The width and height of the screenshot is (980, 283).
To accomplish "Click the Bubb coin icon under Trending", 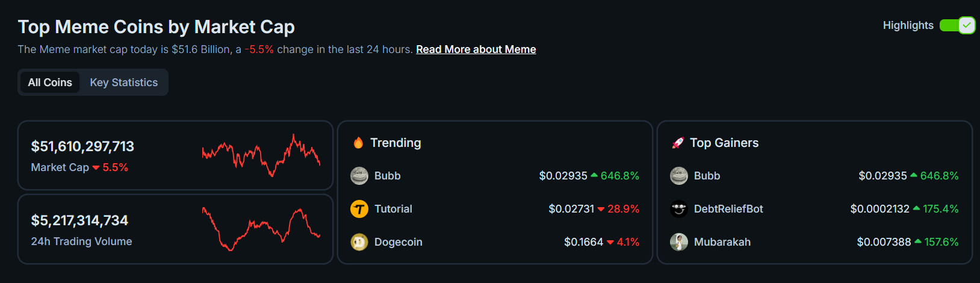I will point(359,176).
